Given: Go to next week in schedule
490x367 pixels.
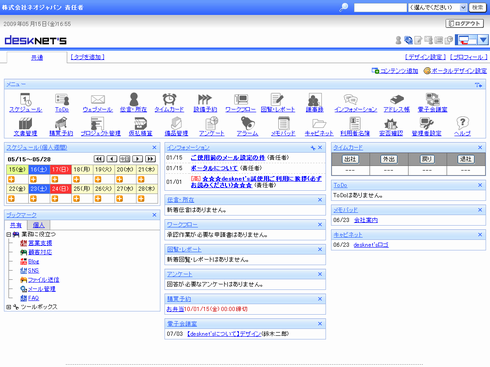Looking at the screenshot, I should pos(138,159).
